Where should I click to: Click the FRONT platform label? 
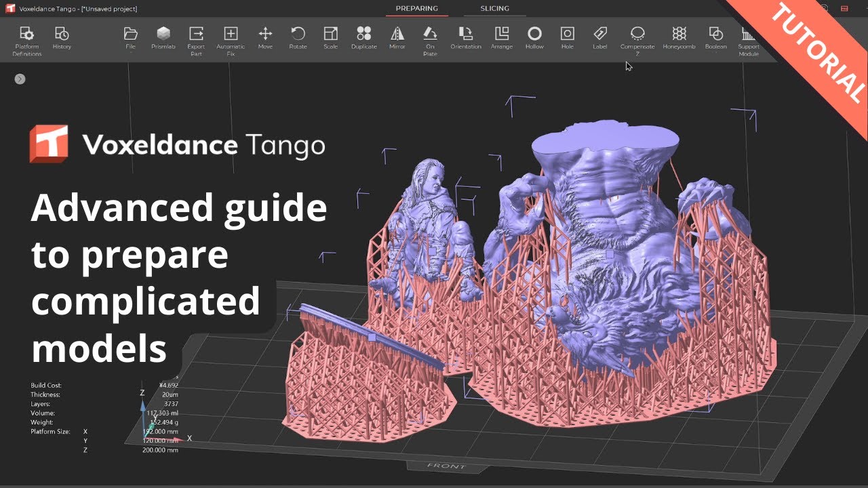[x=446, y=466]
